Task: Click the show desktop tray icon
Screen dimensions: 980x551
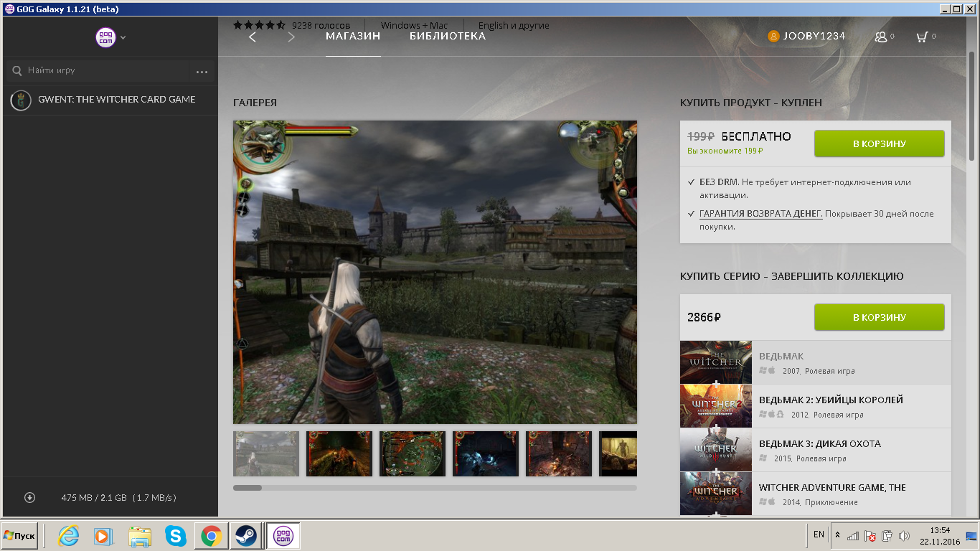Action: coord(971,536)
